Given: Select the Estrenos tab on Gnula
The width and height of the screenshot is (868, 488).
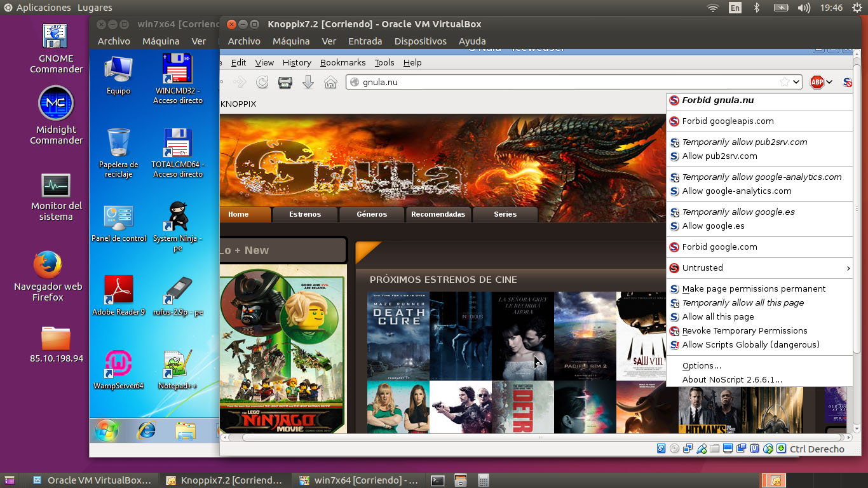Looking at the screenshot, I should click(x=305, y=214).
